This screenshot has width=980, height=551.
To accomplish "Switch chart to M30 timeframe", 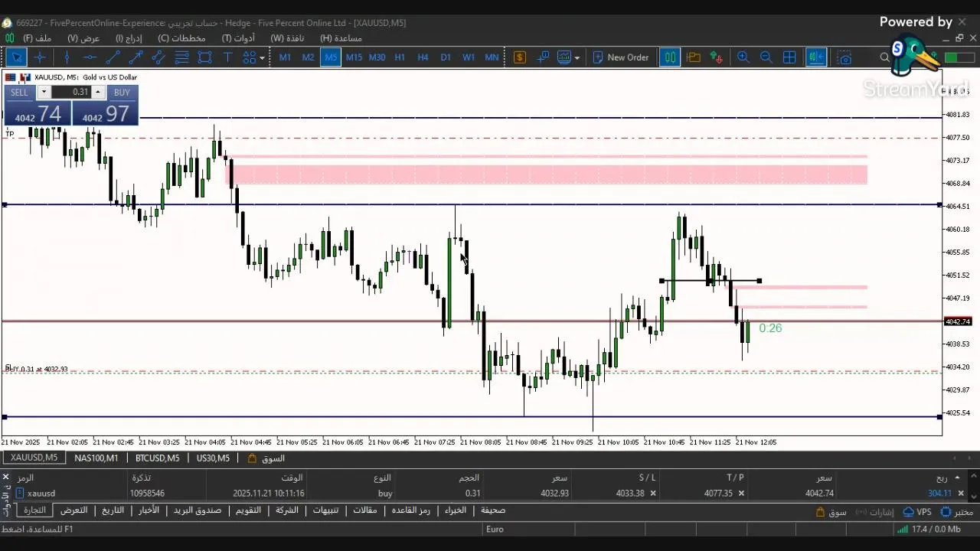I will click(x=377, y=57).
